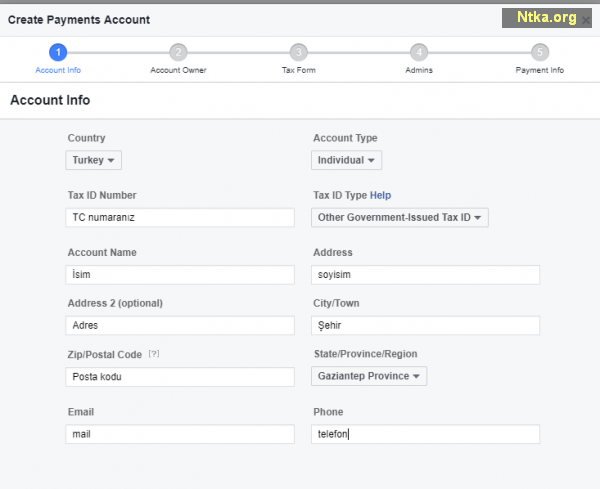The width and height of the screenshot is (600, 489).
Task: Click into the Address field
Action: (x=425, y=274)
